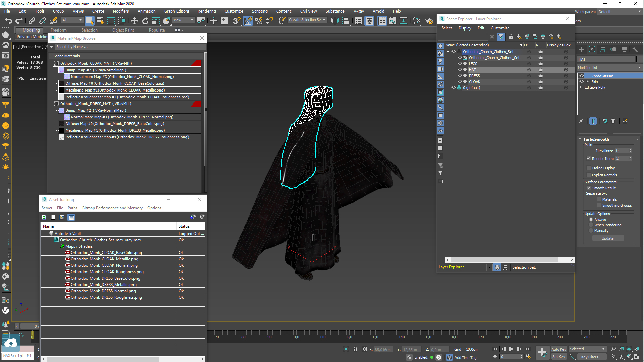Refresh the Asset Tracking list
This screenshot has height=362, width=644.
click(x=44, y=217)
